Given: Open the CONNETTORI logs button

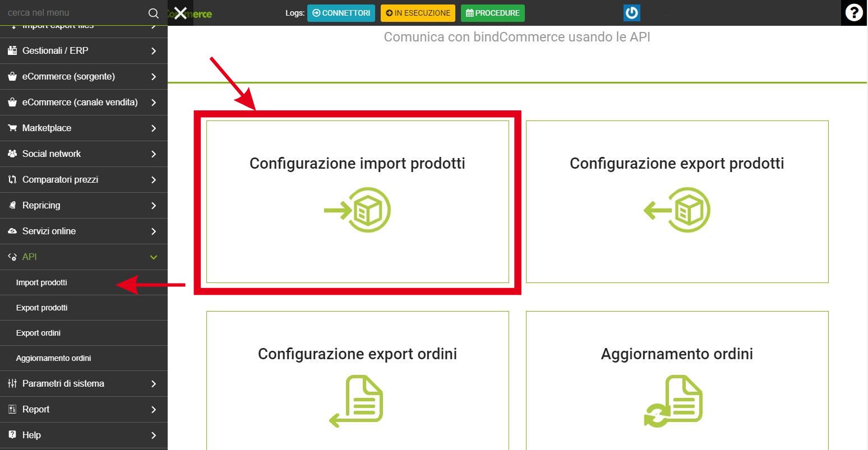Looking at the screenshot, I should (341, 13).
